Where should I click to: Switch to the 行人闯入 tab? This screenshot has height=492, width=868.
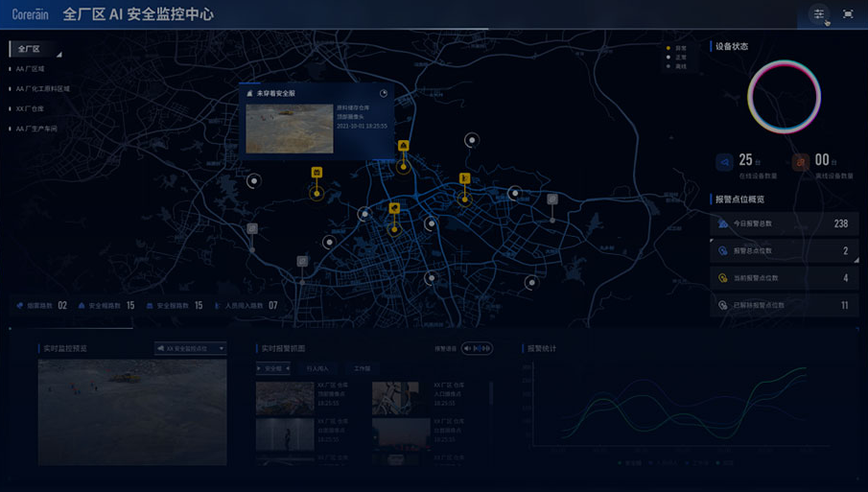tap(317, 368)
